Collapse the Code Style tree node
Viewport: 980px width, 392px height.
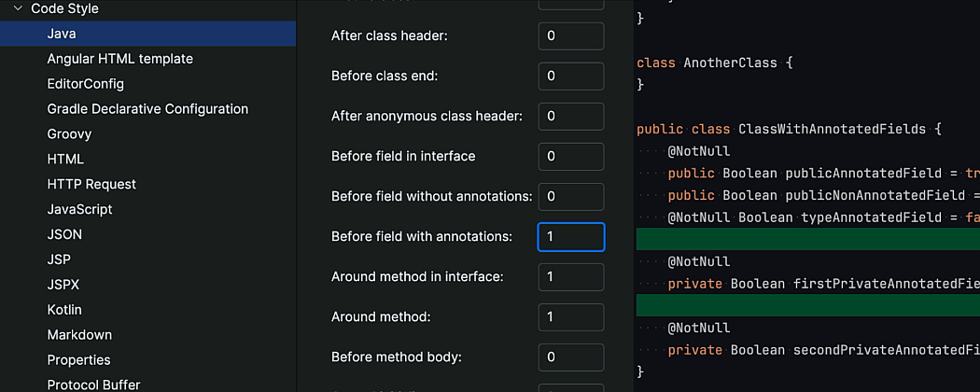click(x=18, y=8)
